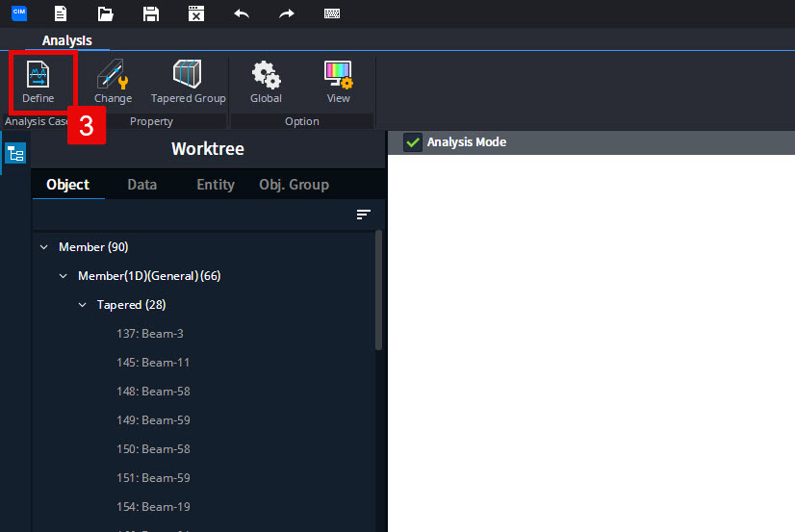
Task: Collapse the Tapered (28) node
Action: pyautogui.click(x=82, y=305)
